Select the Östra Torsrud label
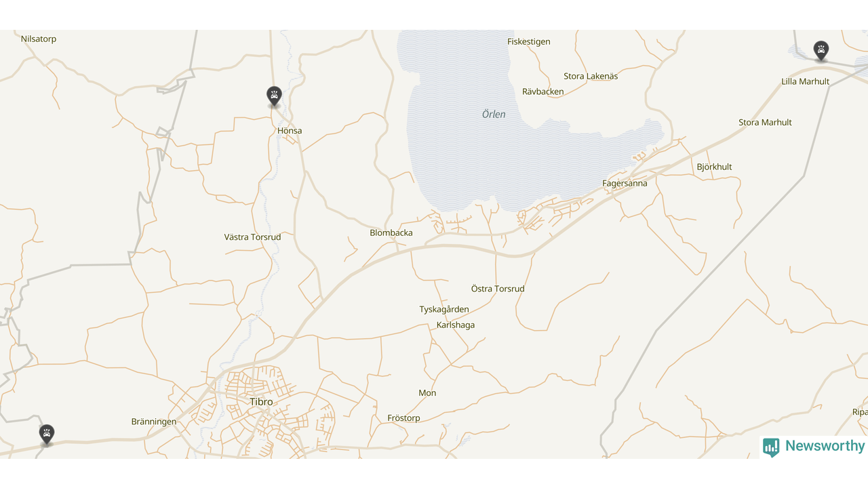This screenshot has height=488, width=868. click(498, 289)
